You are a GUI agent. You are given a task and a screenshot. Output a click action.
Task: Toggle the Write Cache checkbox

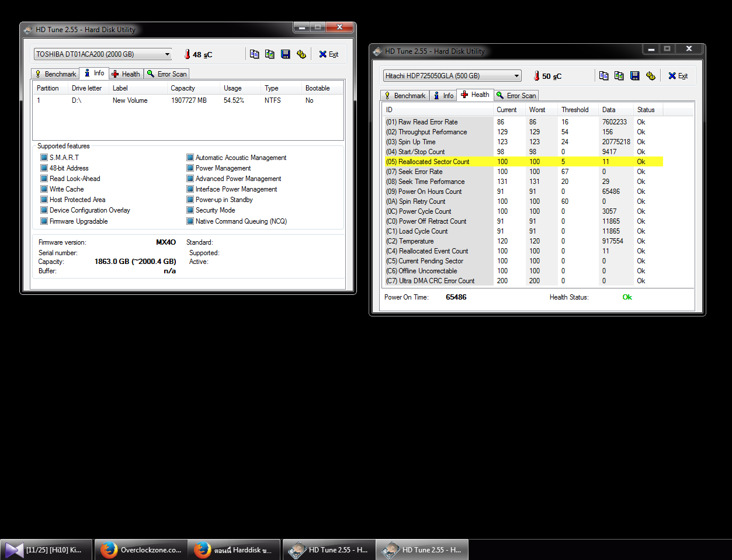pyautogui.click(x=44, y=189)
